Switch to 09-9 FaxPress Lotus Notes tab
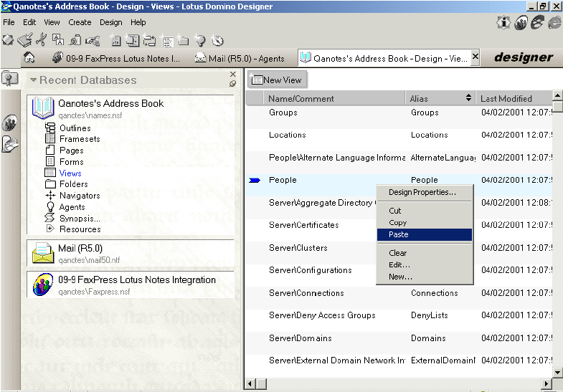The height and width of the screenshot is (392, 563). 115,58
